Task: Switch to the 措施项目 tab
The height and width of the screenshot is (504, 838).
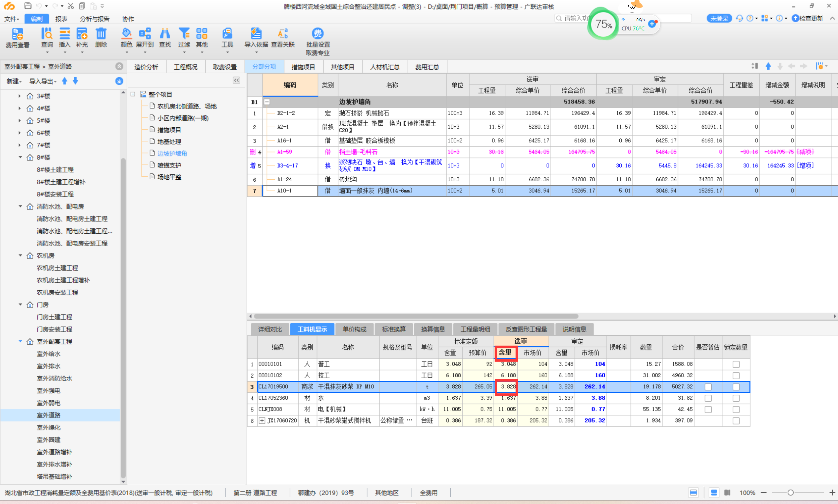Action: pos(303,67)
